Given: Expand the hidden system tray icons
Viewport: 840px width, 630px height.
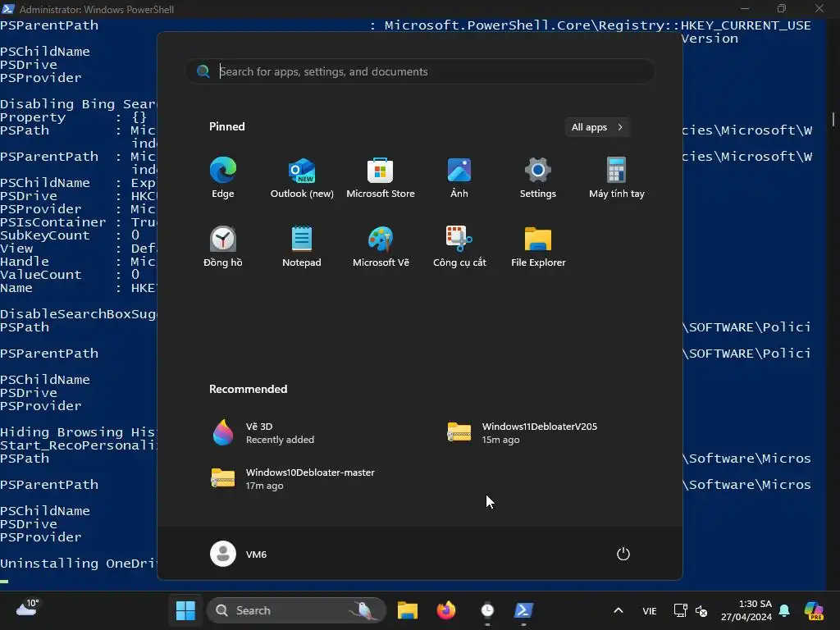Looking at the screenshot, I should point(619,610).
